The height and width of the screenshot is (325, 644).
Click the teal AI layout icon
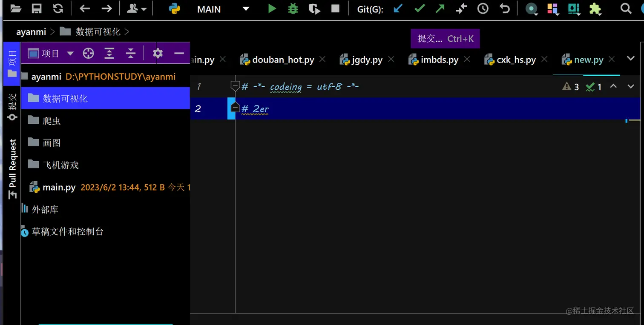[574, 9]
